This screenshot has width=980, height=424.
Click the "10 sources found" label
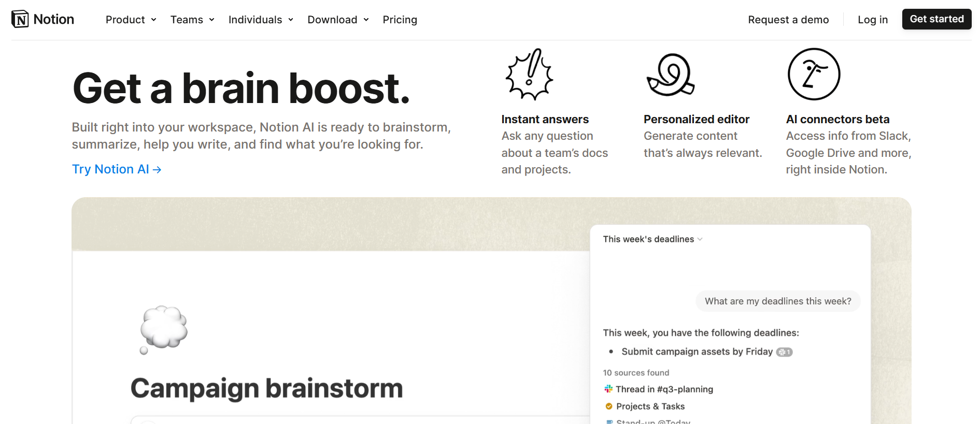[x=636, y=373]
